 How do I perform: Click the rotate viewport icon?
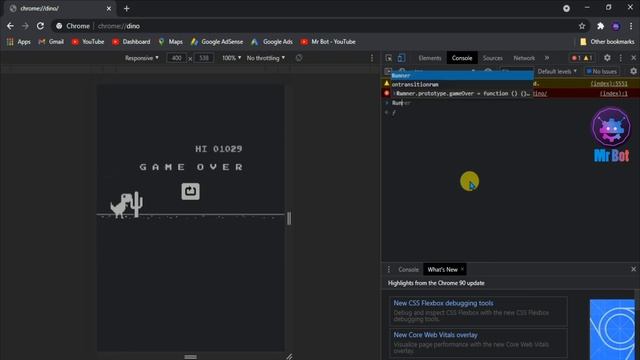point(299,58)
